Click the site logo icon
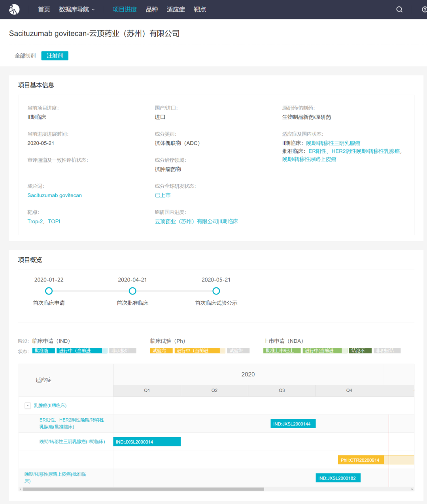The width and height of the screenshot is (427, 504). click(14, 9)
